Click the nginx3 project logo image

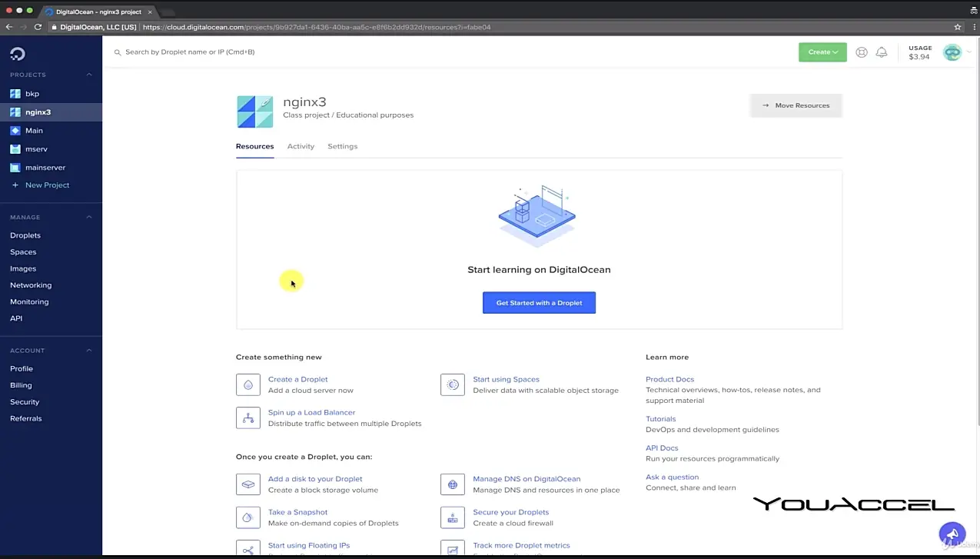255,111
